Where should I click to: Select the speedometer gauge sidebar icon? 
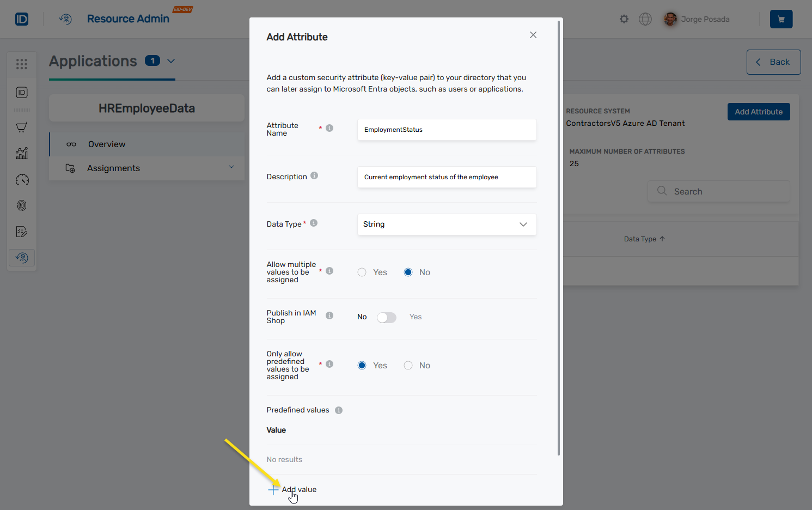coord(22,179)
